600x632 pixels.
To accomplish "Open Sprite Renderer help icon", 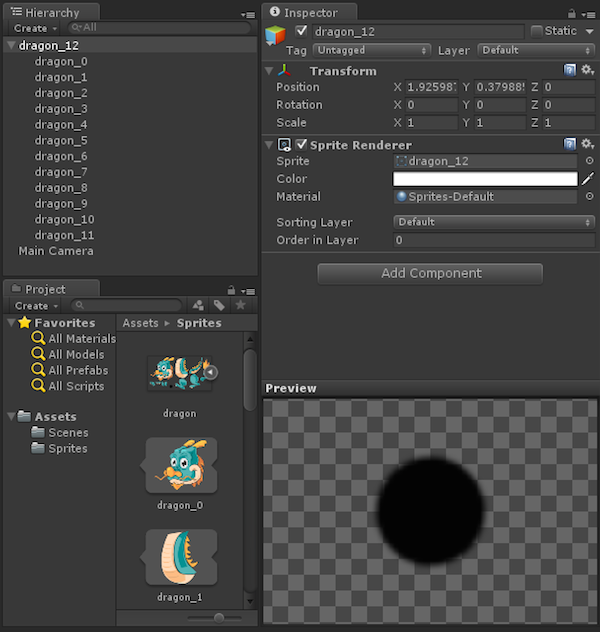I will (569, 144).
